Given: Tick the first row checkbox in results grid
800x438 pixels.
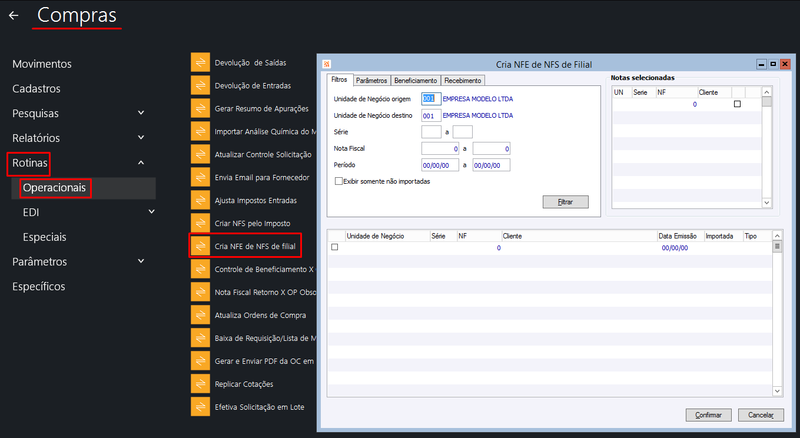Looking at the screenshot, I should [335, 247].
